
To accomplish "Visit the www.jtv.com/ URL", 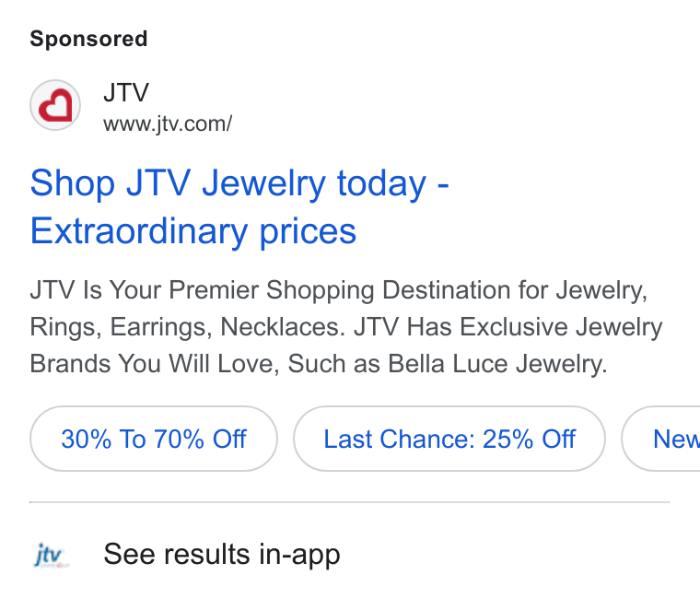I will coord(168,123).
